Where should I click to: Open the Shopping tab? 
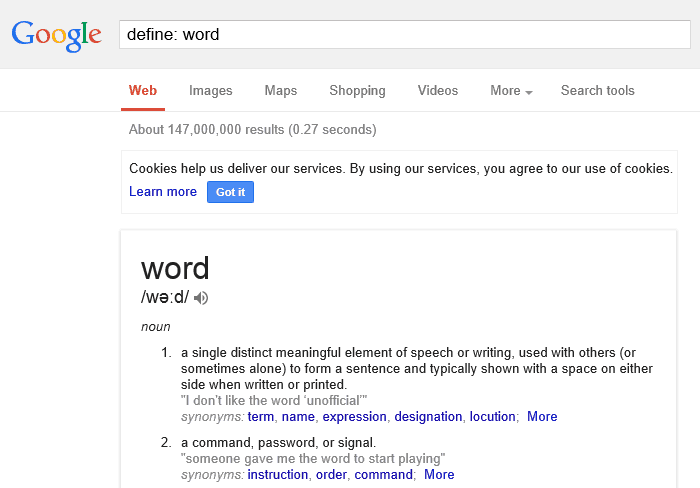coord(357,91)
